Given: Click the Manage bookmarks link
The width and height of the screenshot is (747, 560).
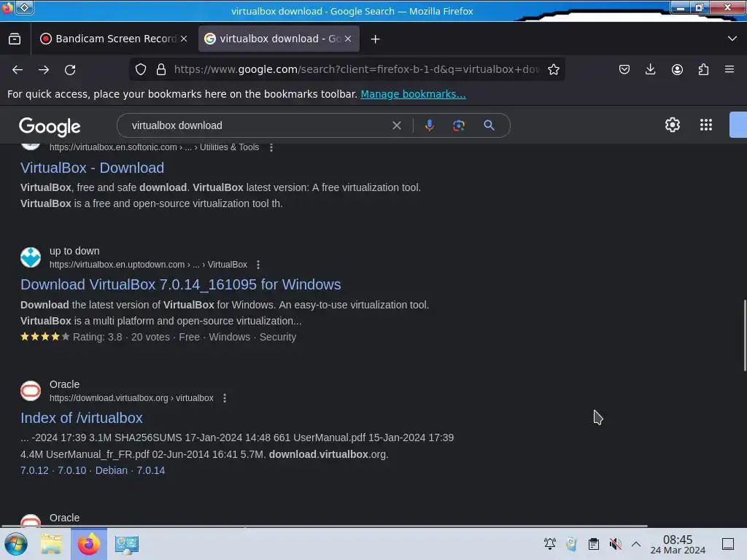Looking at the screenshot, I should pos(413,94).
